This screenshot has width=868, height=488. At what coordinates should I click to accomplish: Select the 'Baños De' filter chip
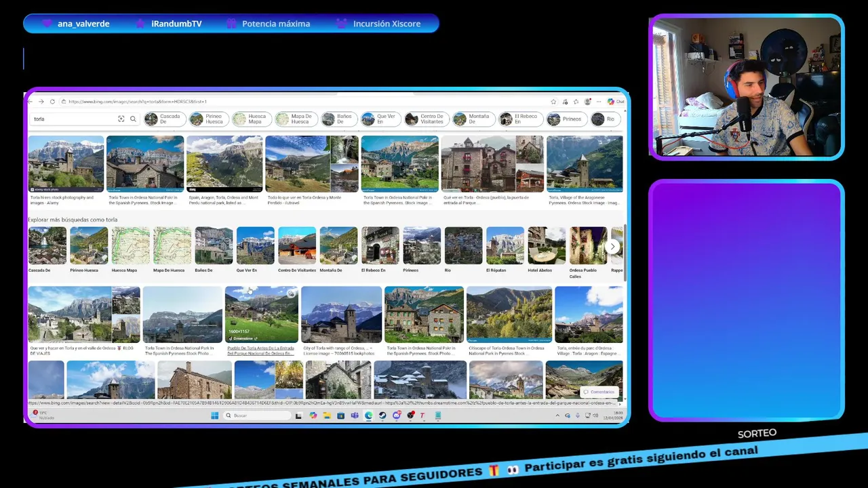tap(338, 119)
